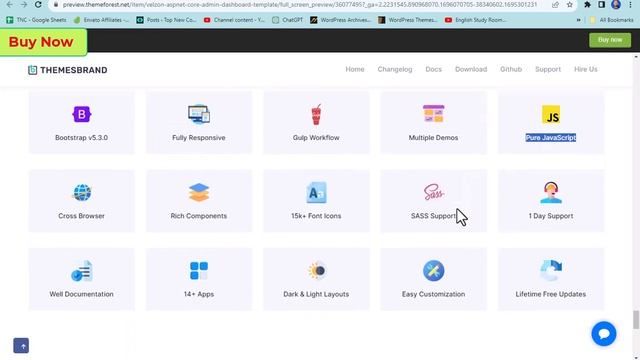Click the back-to-top arrow button
Image resolution: width=640 pixels, height=360 pixels.
[x=21, y=346]
